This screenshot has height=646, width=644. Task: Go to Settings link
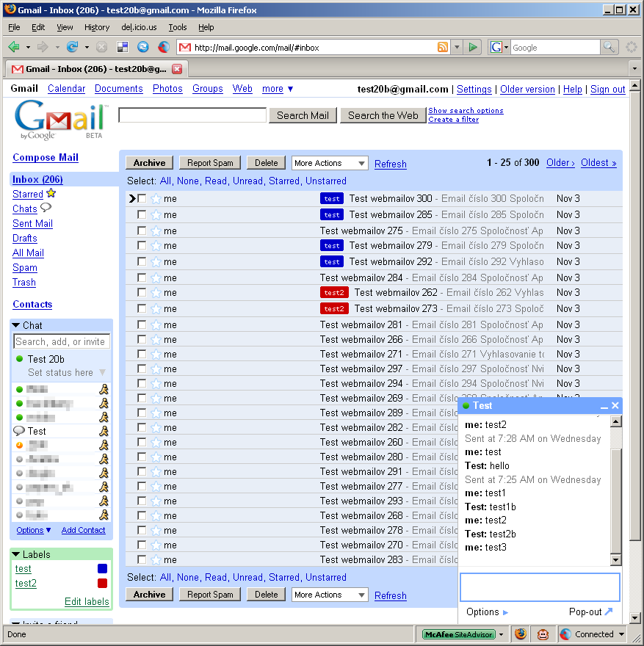[x=474, y=89]
